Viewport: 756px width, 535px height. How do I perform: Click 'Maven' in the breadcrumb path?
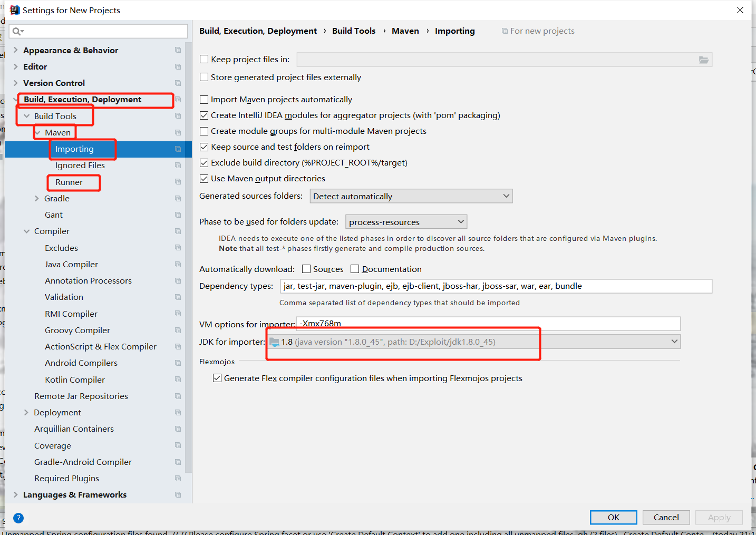pyautogui.click(x=405, y=31)
